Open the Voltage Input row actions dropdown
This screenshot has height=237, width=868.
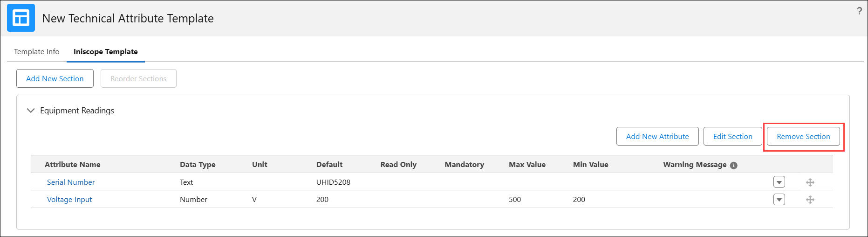(779, 199)
